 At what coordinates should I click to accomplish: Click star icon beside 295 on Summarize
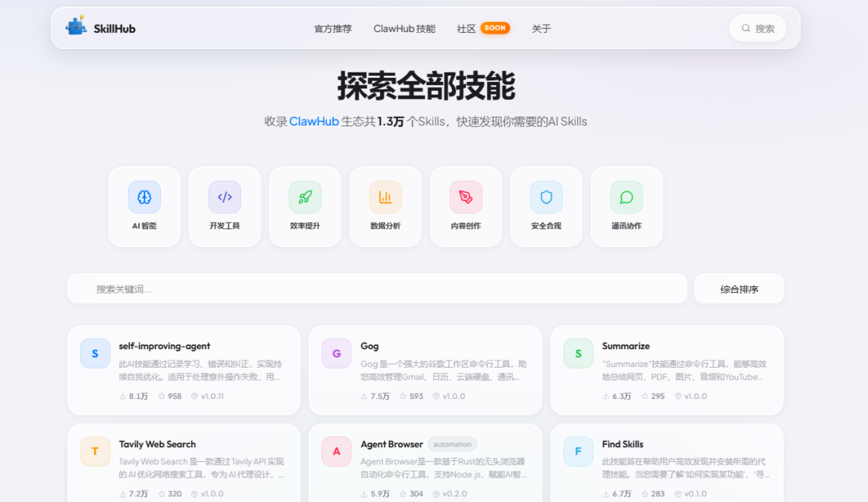click(645, 396)
